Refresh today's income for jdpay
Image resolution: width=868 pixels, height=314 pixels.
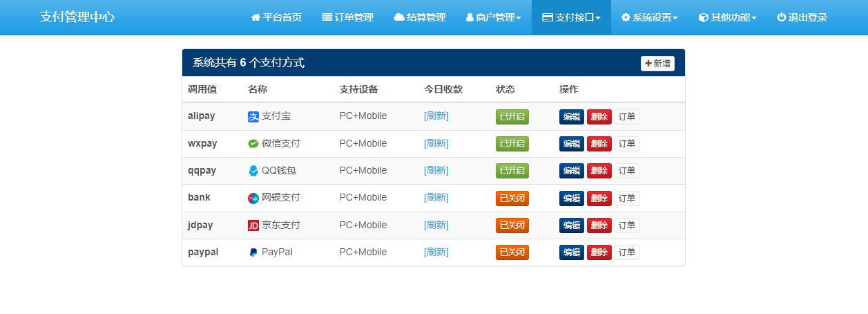pyautogui.click(x=436, y=225)
